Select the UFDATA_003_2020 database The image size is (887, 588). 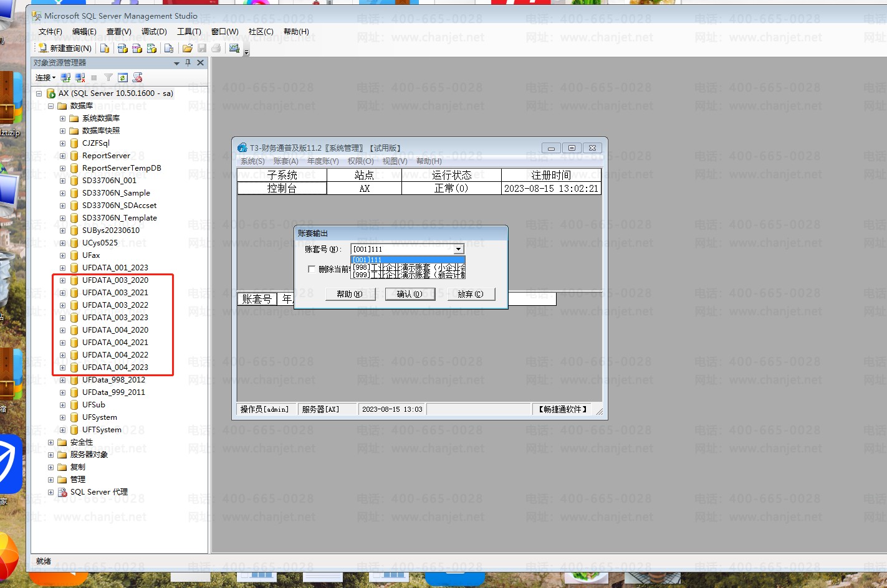pos(115,280)
